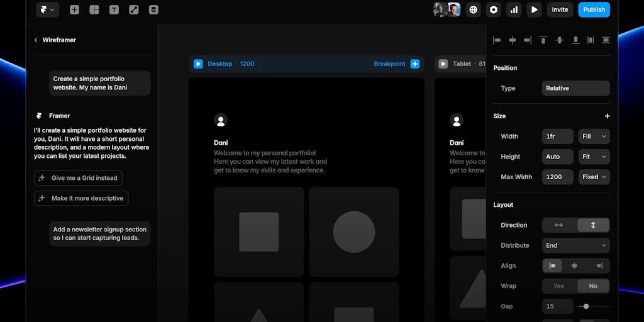The width and height of the screenshot is (644, 322).
Task: Click the hexagon settings icon
Action: [494, 10]
